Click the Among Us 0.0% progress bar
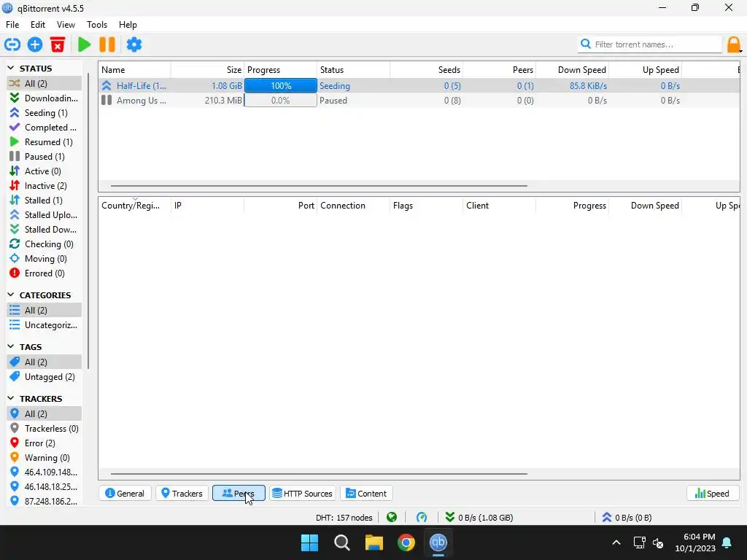 [281, 101]
